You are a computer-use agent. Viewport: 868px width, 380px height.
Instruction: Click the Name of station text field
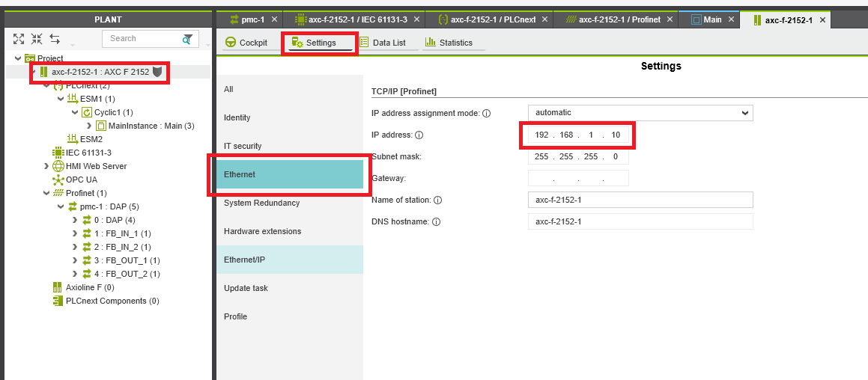tap(640, 200)
